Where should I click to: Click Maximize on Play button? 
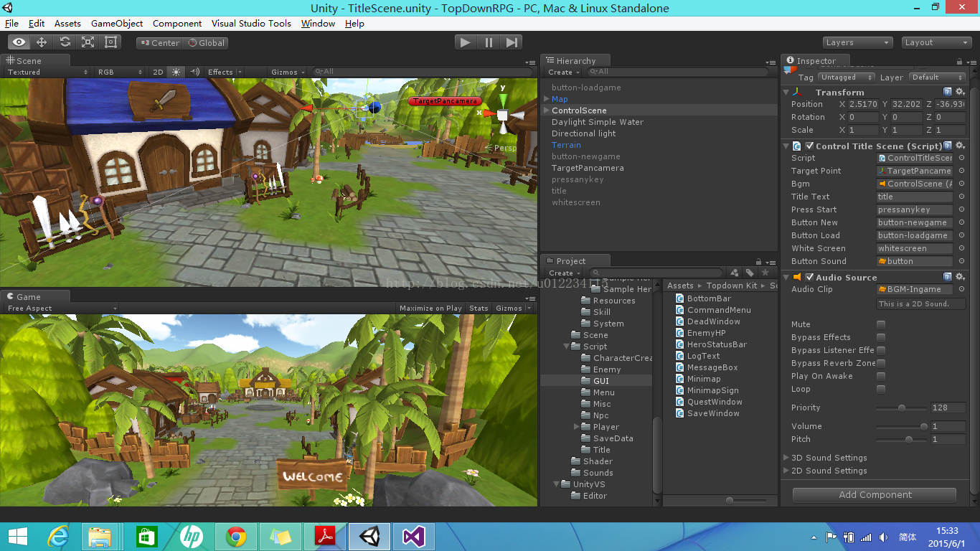pos(430,308)
